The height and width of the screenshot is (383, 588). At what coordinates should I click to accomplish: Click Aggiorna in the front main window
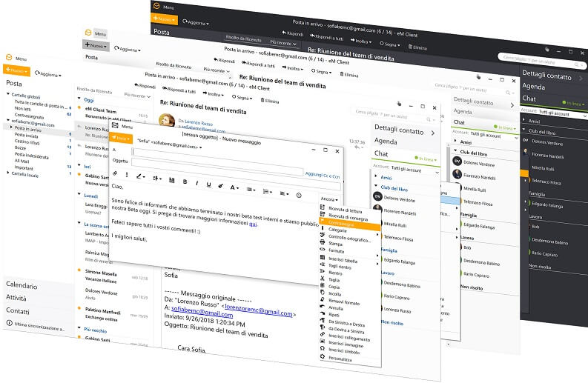[48, 74]
